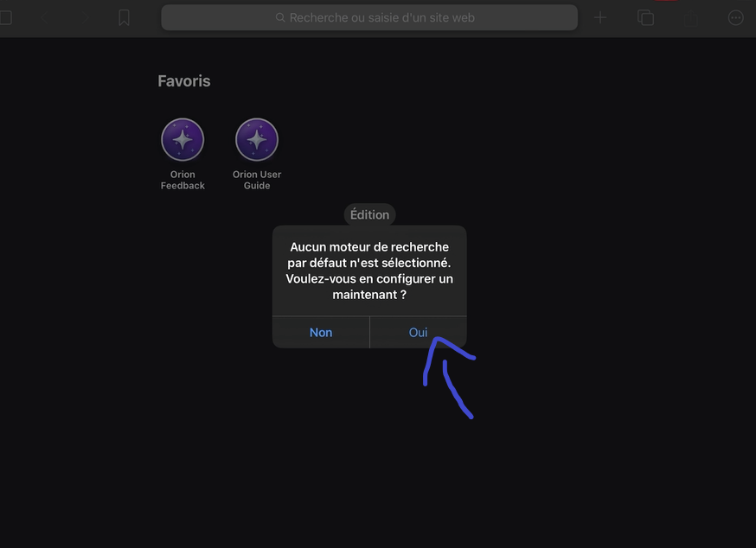Click the bookmarks icon in the toolbar
Image resolution: width=756 pixels, height=548 pixels.
coord(125,17)
